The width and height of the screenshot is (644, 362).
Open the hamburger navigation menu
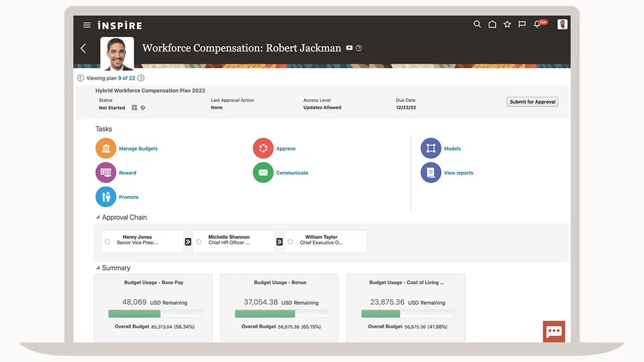[x=87, y=25]
